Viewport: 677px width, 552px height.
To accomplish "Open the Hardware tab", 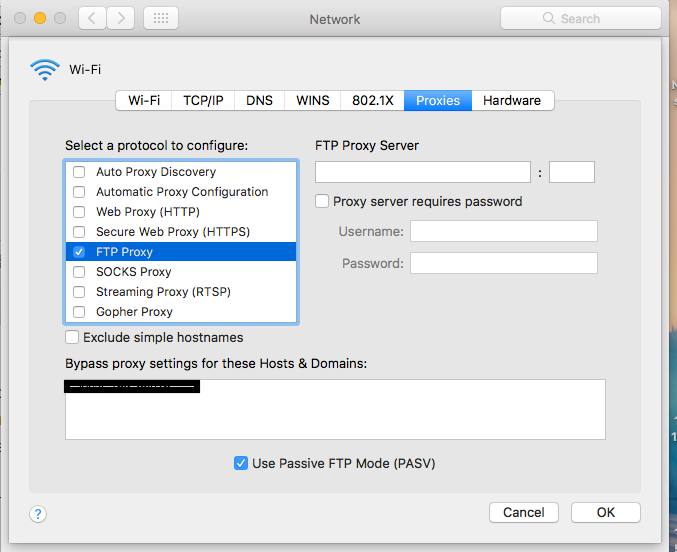I will pyautogui.click(x=511, y=100).
